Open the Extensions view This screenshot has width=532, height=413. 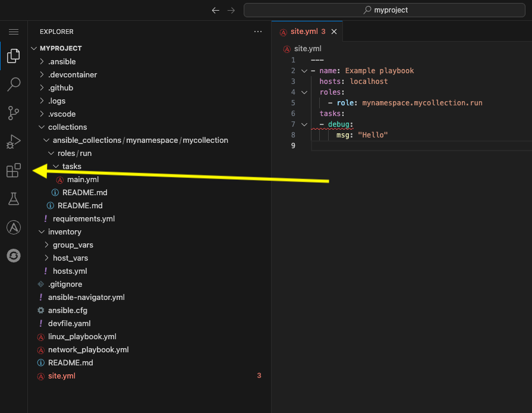(x=13, y=170)
